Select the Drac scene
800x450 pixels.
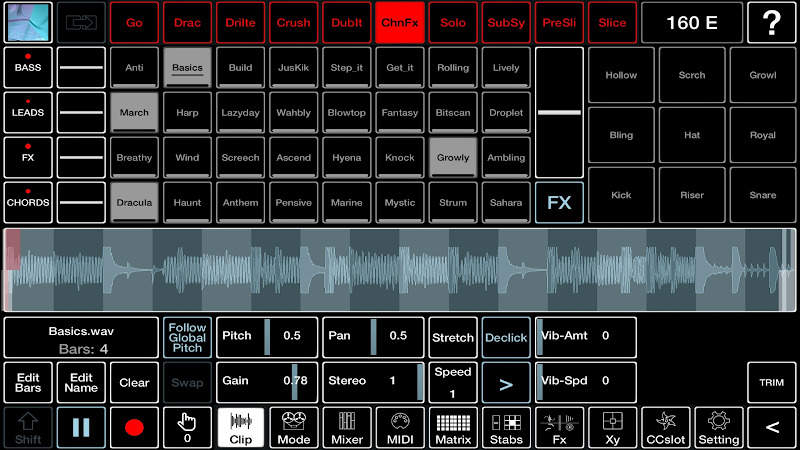click(x=187, y=22)
